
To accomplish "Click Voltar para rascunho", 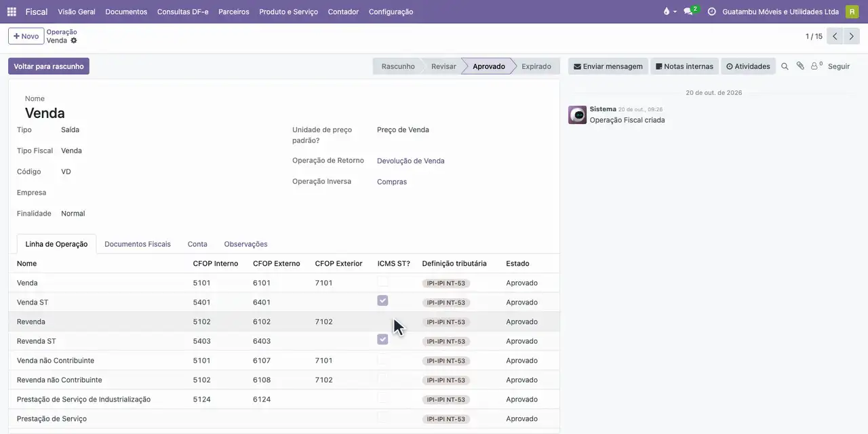I will [x=49, y=66].
